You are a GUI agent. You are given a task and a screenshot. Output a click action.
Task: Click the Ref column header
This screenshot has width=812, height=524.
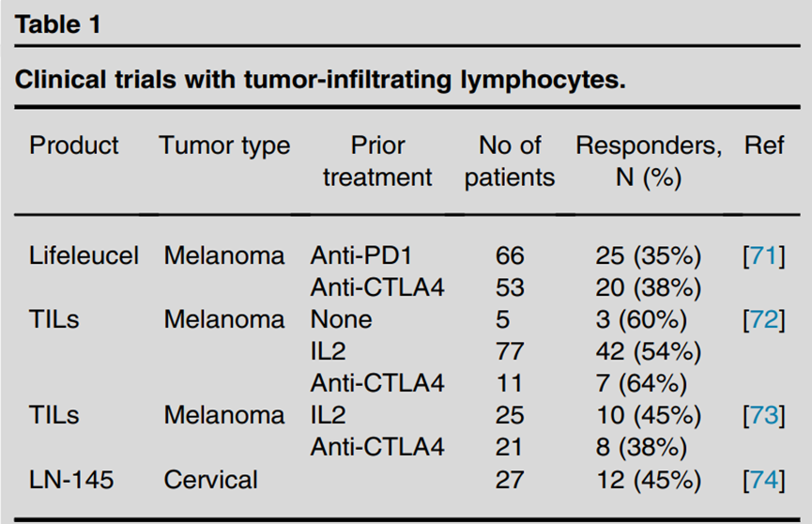pos(764,146)
